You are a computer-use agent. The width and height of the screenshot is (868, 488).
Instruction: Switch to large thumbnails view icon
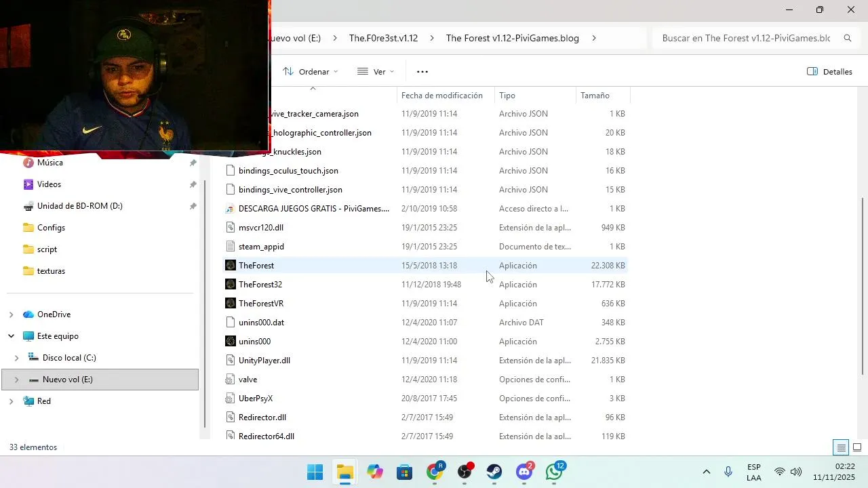click(x=857, y=447)
